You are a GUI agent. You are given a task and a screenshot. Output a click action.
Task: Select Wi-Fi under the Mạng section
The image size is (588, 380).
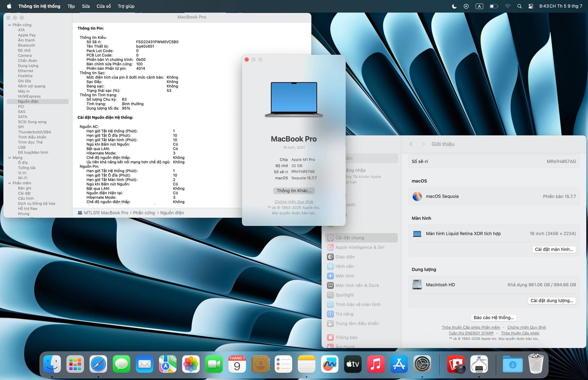[x=23, y=178]
